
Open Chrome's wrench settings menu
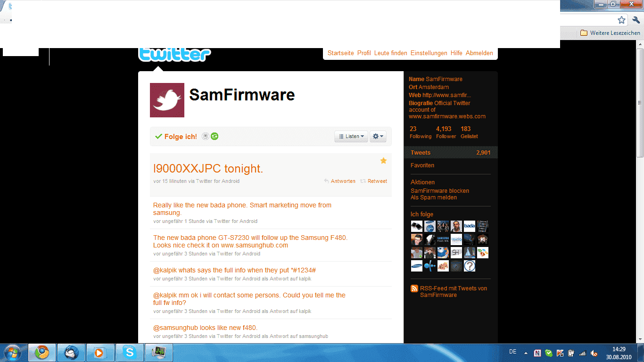coord(636,20)
